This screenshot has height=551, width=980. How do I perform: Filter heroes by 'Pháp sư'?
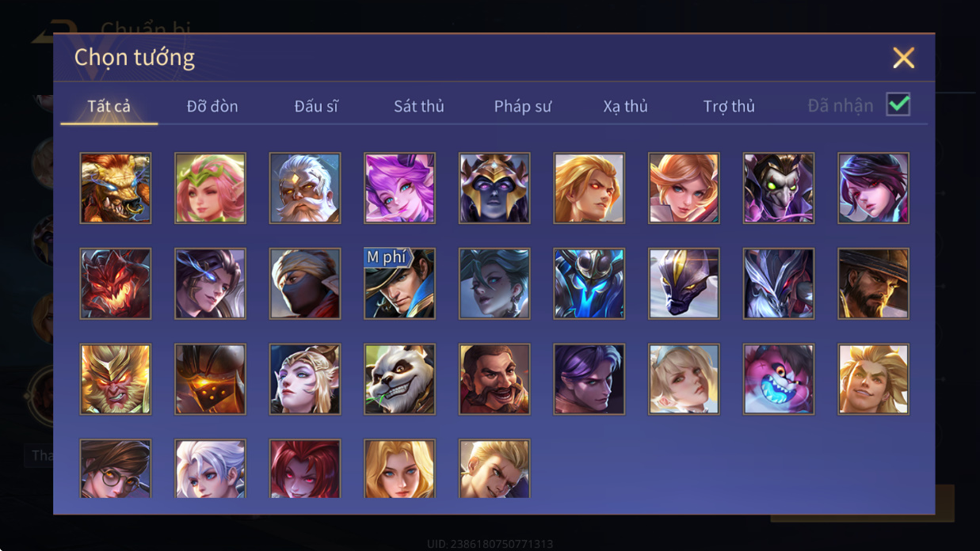coord(523,106)
